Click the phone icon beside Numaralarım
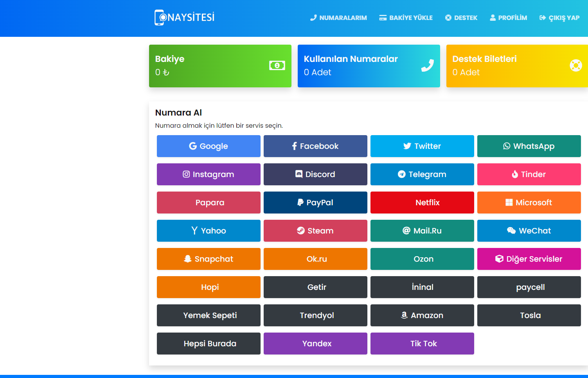 [x=313, y=18]
